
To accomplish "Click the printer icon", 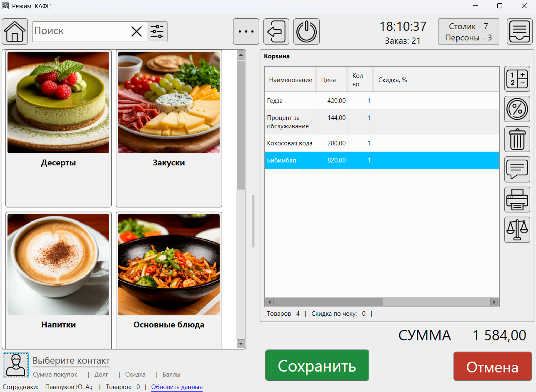I will click(x=517, y=200).
